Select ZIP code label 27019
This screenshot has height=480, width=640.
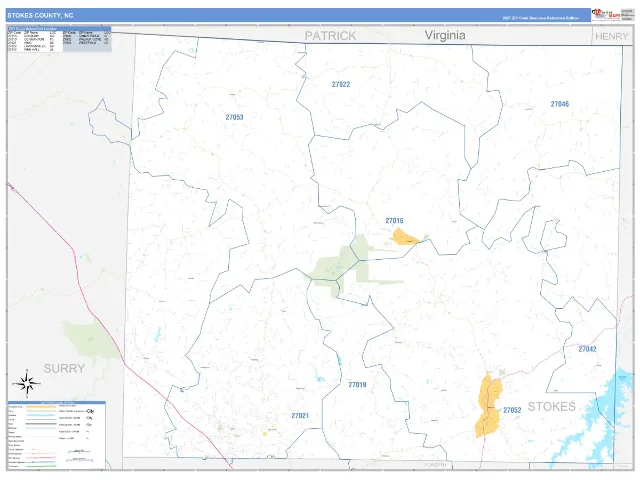point(357,384)
